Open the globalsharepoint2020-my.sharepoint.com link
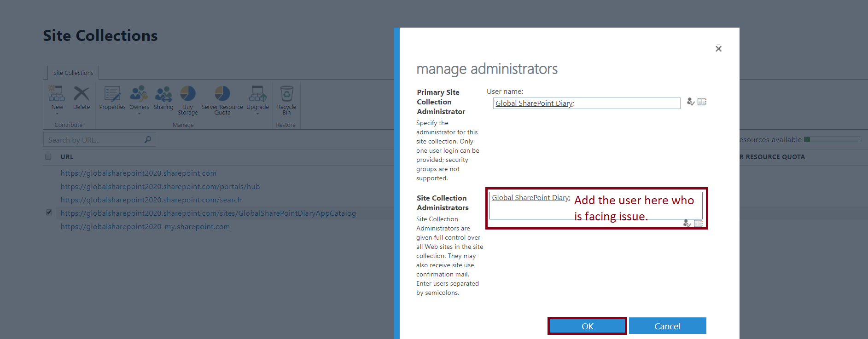Viewport: 868px width, 339px height. [x=145, y=226]
